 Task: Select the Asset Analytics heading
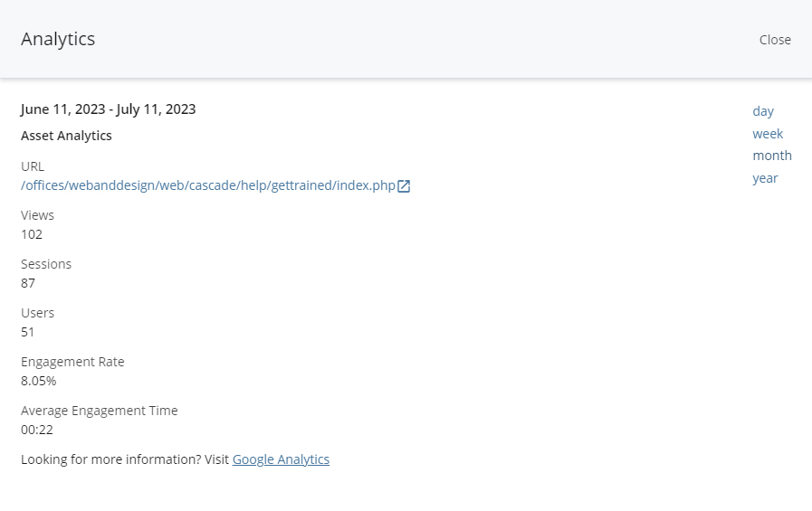click(67, 136)
